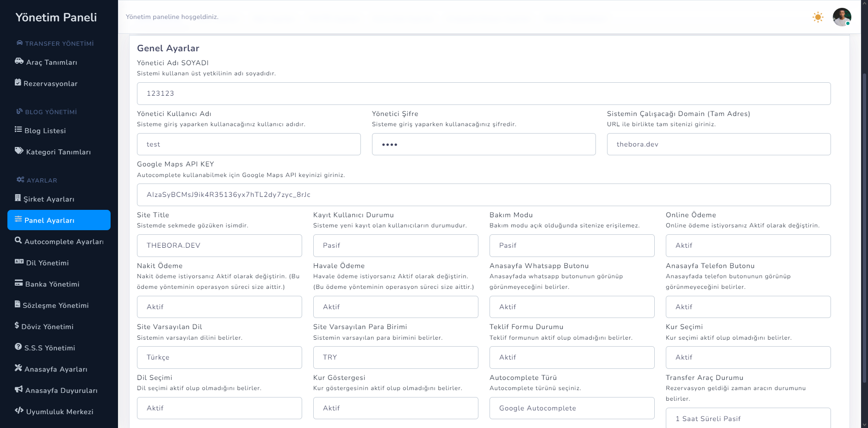The image size is (868, 428).
Task: Click the dollar icon beside Döviz Yönetimi
Action: (x=17, y=325)
